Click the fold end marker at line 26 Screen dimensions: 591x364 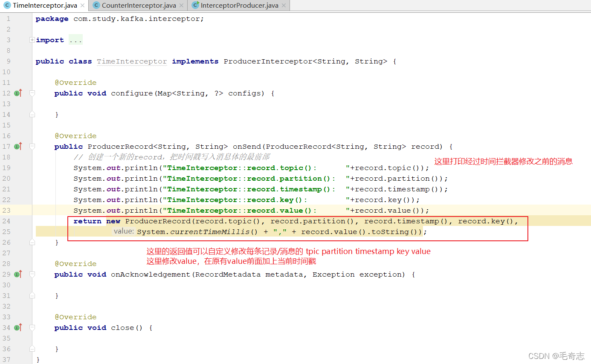[32, 242]
